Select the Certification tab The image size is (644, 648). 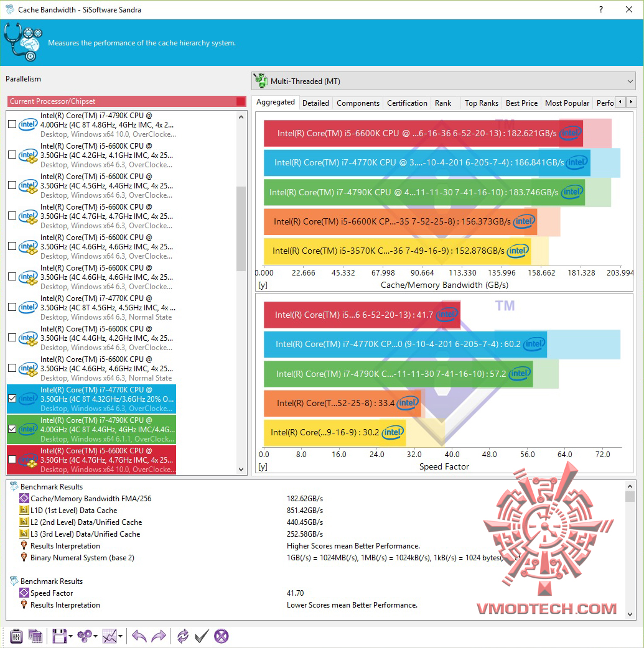[x=407, y=103]
